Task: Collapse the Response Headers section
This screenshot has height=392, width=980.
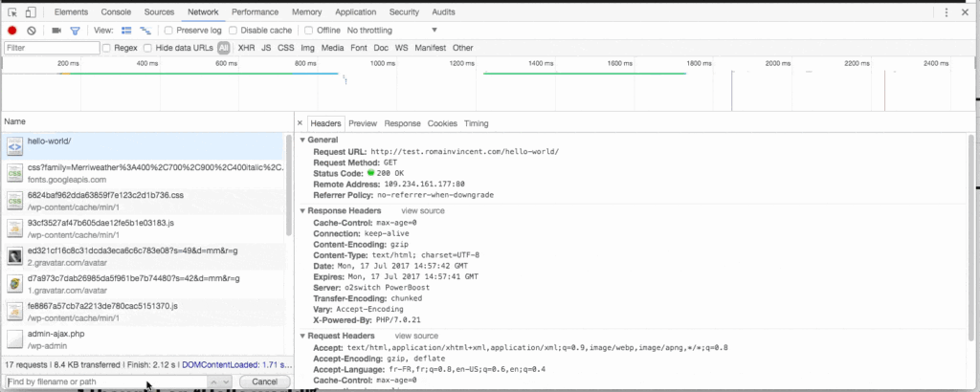Action: point(303,211)
